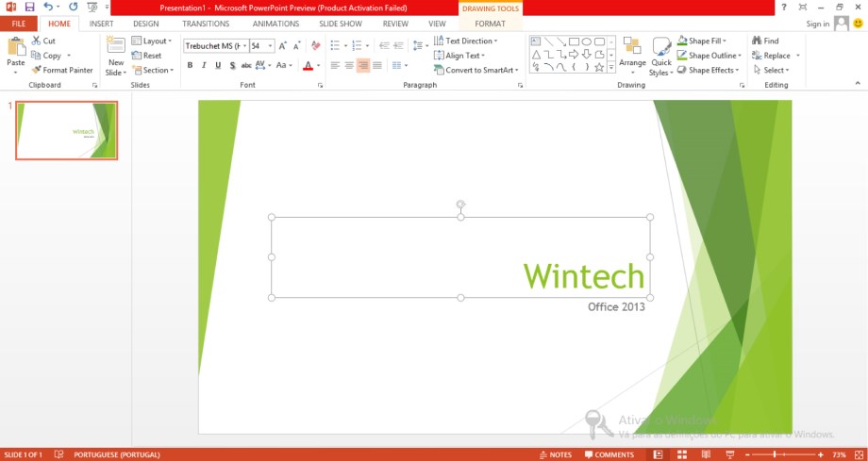
Task: Click the Find binoculars icon
Action: [757, 41]
